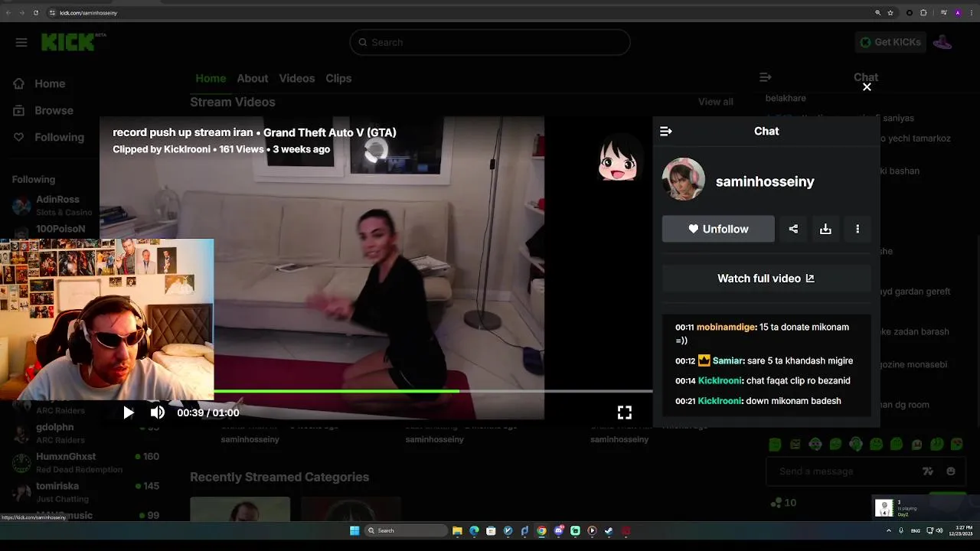This screenshot has width=980, height=551.
Task: Open Samiar's user profile in chat
Action: click(727, 360)
